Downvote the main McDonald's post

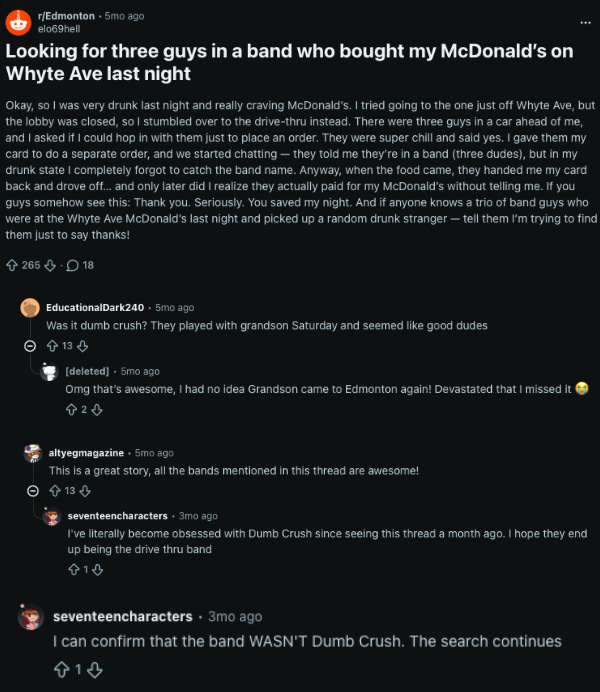pos(50,265)
